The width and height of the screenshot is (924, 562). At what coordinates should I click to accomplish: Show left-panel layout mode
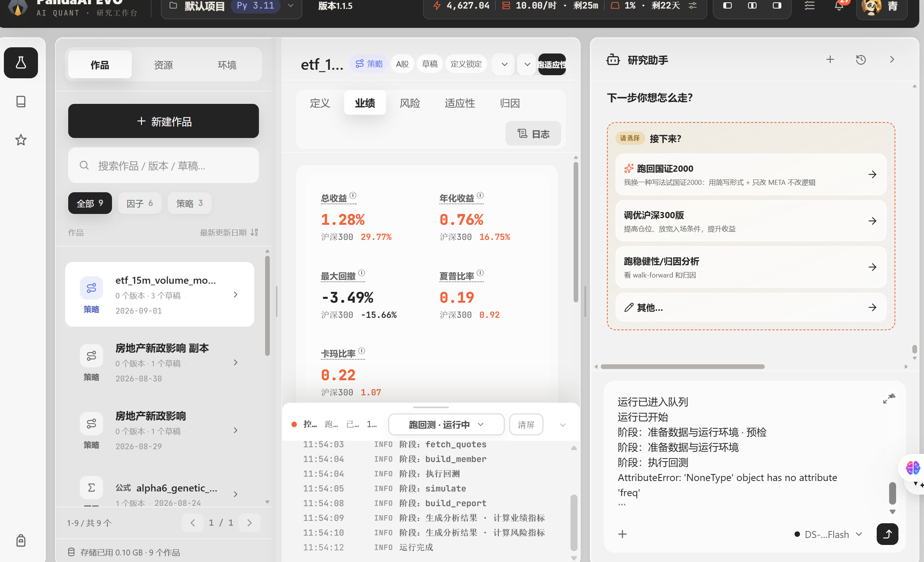(727, 5)
